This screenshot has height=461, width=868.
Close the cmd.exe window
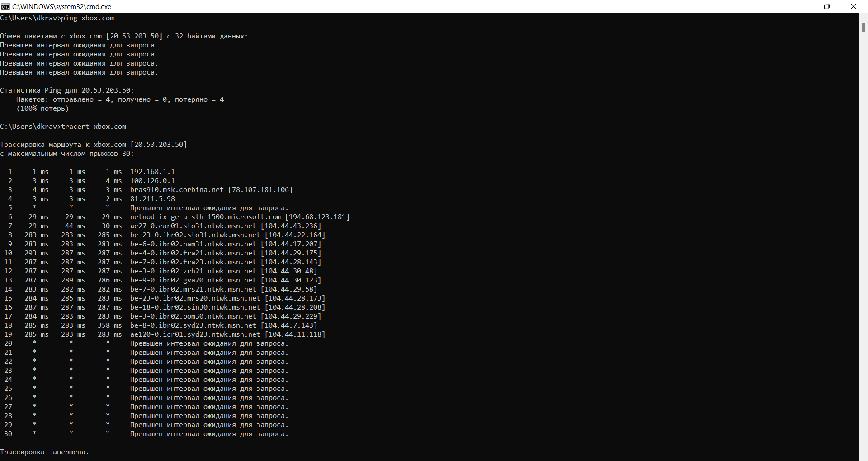pos(854,6)
